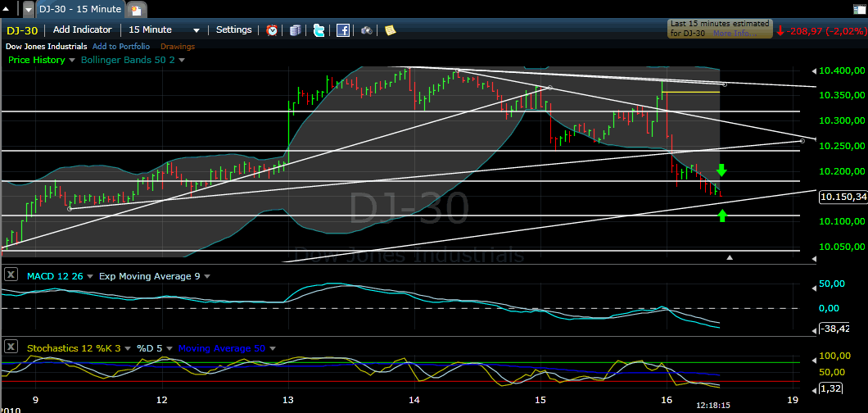Share chart via the Facebook icon
Viewport: 868px width, 413px height.
pyautogui.click(x=343, y=30)
